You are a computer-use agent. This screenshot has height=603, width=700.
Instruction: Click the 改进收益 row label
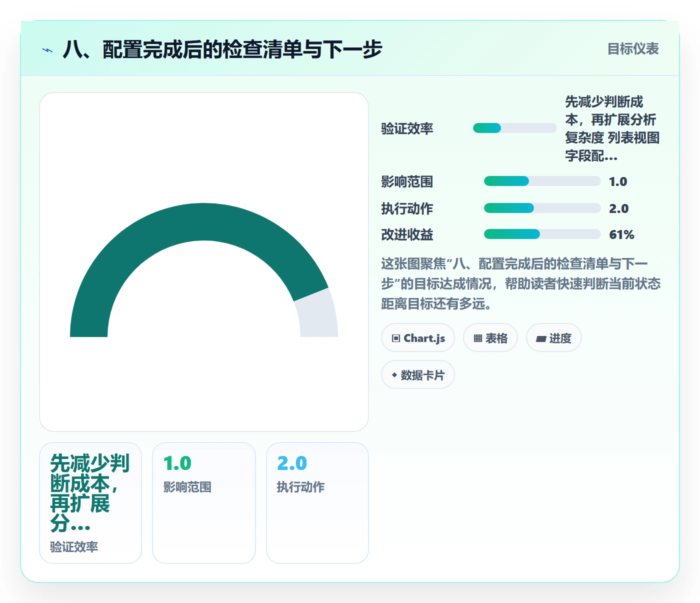(x=407, y=234)
